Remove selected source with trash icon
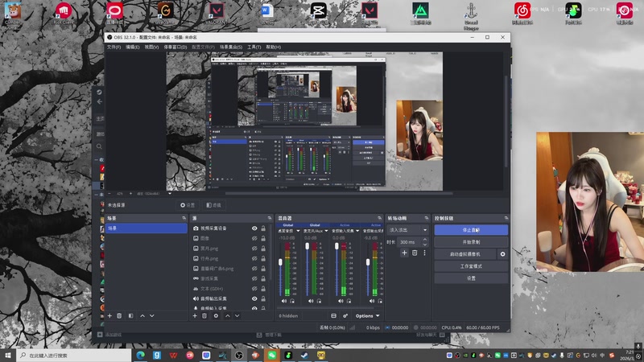This screenshot has height=362, width=644. (x=204, y=315)
